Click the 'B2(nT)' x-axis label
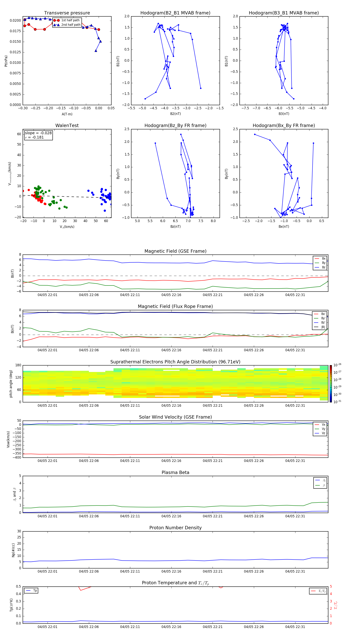Viewport: 351px width, 644px height. [175, 114]
